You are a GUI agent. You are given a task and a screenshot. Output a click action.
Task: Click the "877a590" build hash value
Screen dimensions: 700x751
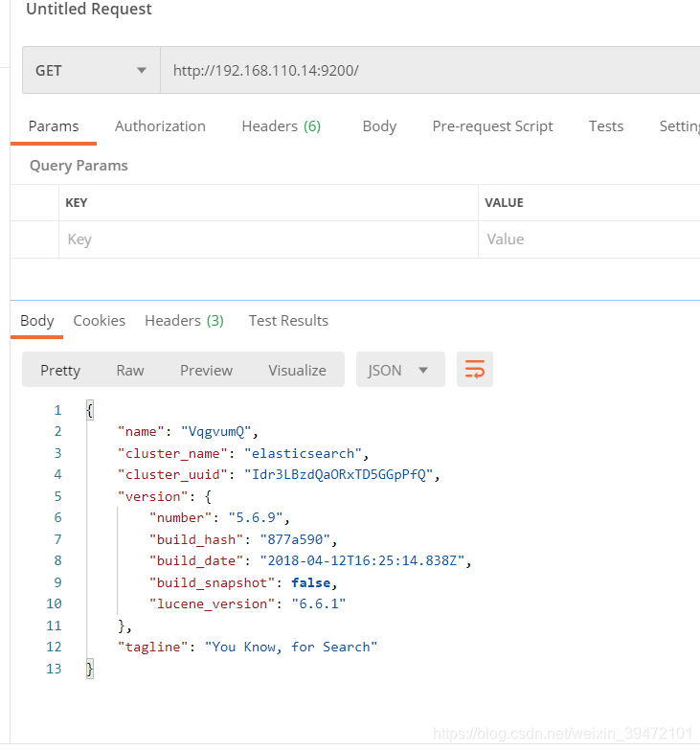(295, 540)
